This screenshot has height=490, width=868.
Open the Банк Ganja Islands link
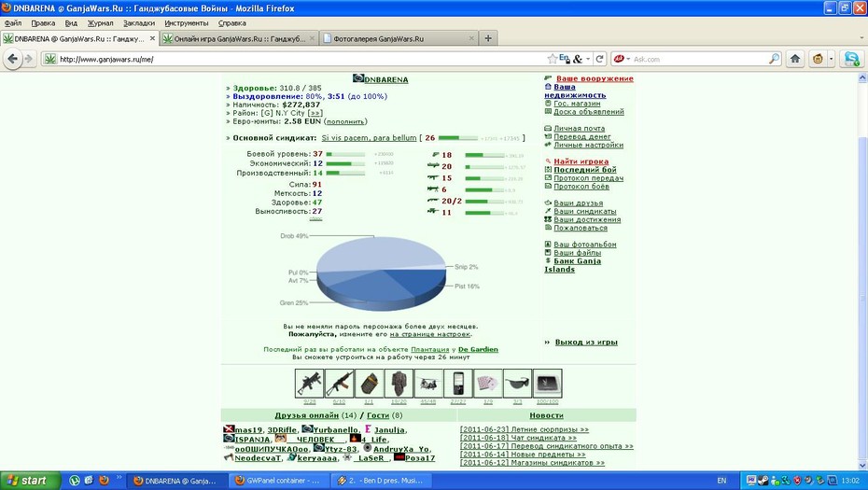(572, 265)
